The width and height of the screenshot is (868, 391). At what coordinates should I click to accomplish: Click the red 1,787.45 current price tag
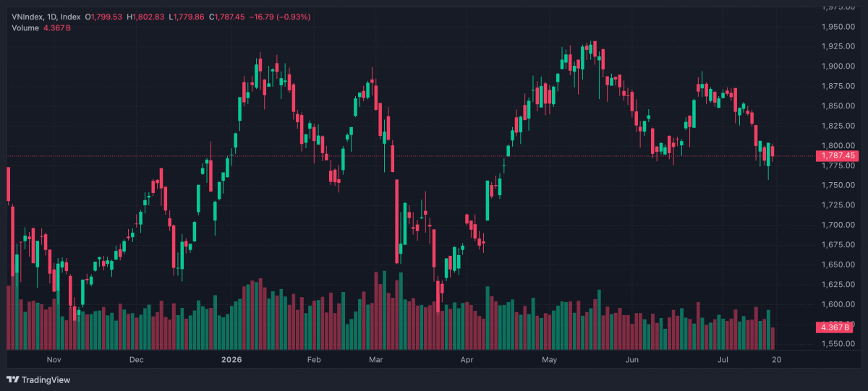pos(838,155)
